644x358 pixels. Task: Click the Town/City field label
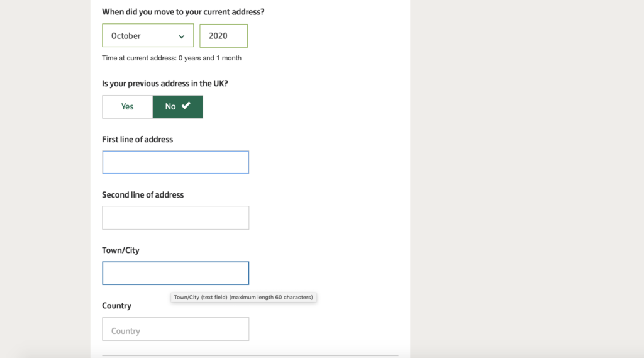point(120,250)
